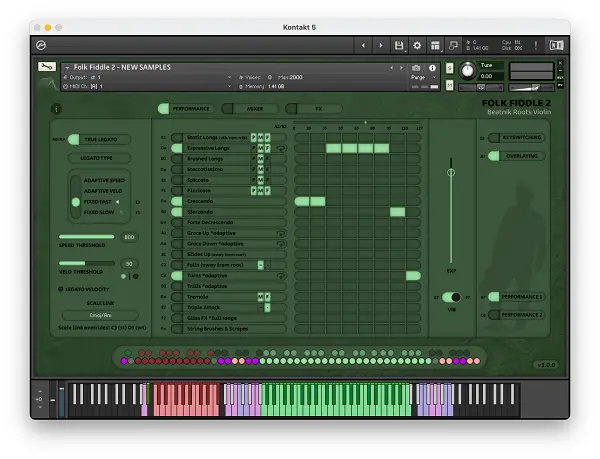Toggle the Native Instruments keyboard panel icon

(556, 45)
